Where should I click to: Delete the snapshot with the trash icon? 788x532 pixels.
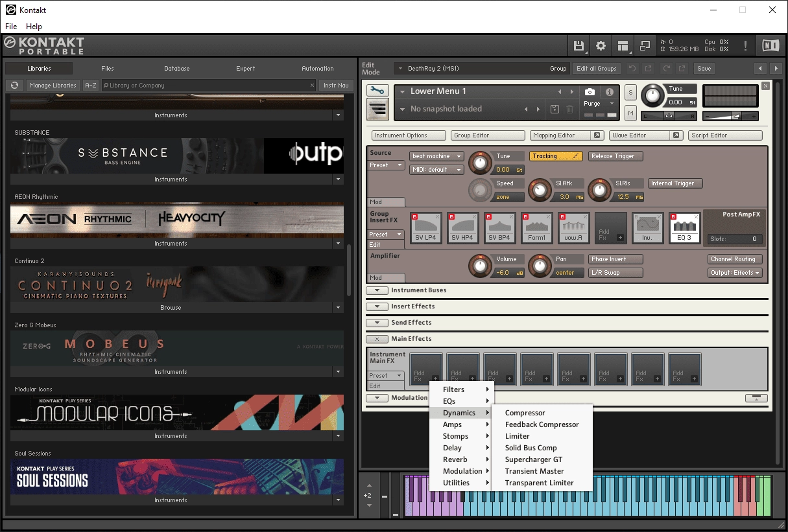click(x=570, y=109)
